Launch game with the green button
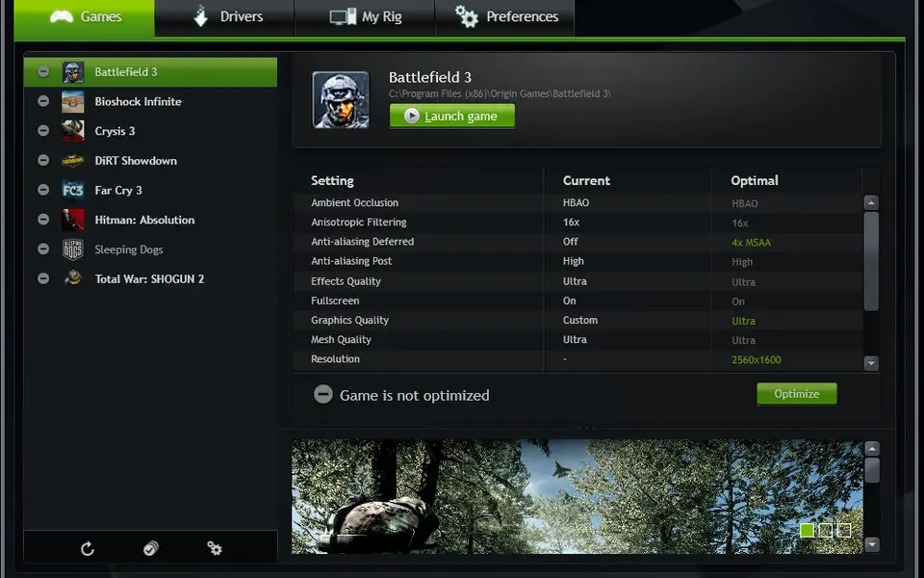This screenshot has height=578, width=924. [x=452, y=117]
